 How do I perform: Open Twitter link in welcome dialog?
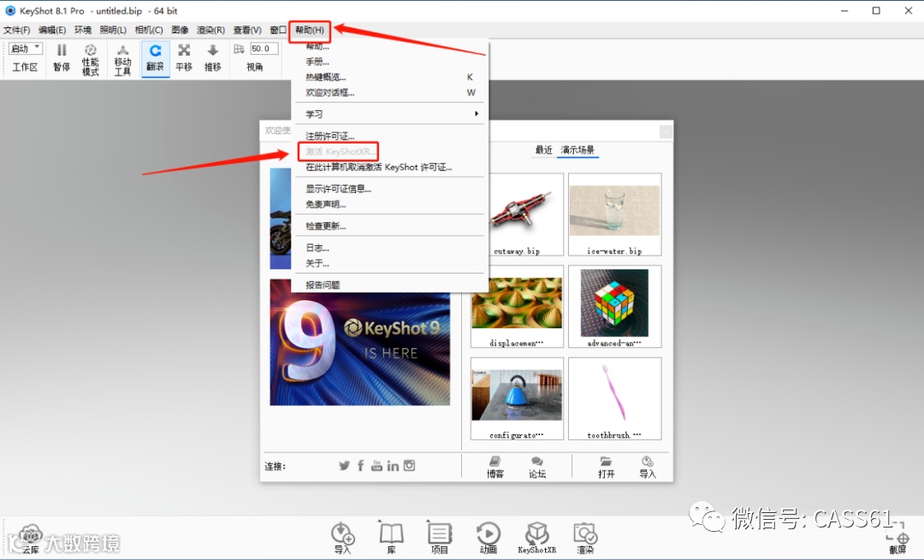[x=344, y=466]
